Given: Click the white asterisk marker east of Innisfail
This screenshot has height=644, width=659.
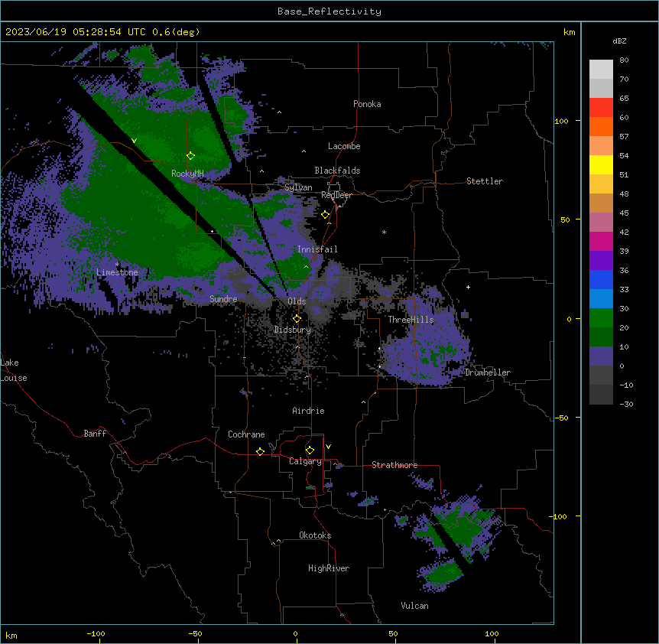Looking at the screenshot, I should tap(384, 233).
